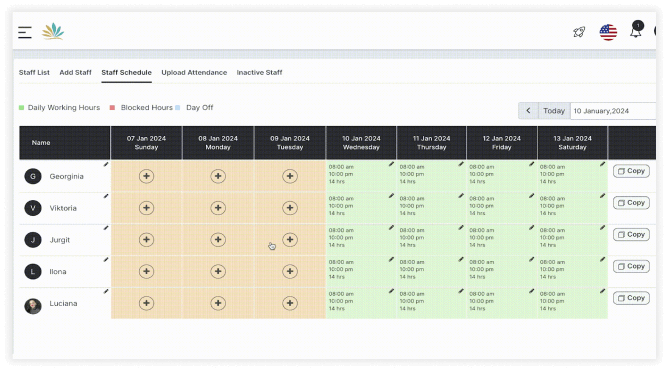The height and width of the screenshot is (371, 668).
Task: Edit Ilona's 10 Jan Wednesday shift
Action: (391, 259)
